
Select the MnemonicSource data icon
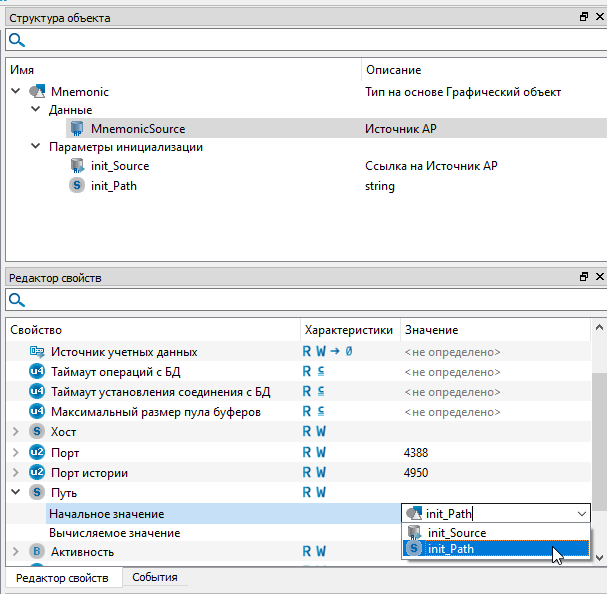click(77, 129)
